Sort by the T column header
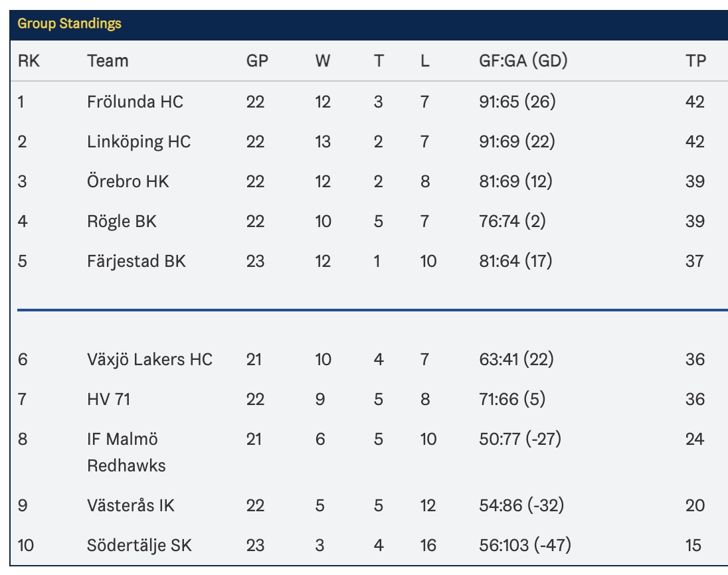This screenshot has height=575, width=728. tap(379, 61)
